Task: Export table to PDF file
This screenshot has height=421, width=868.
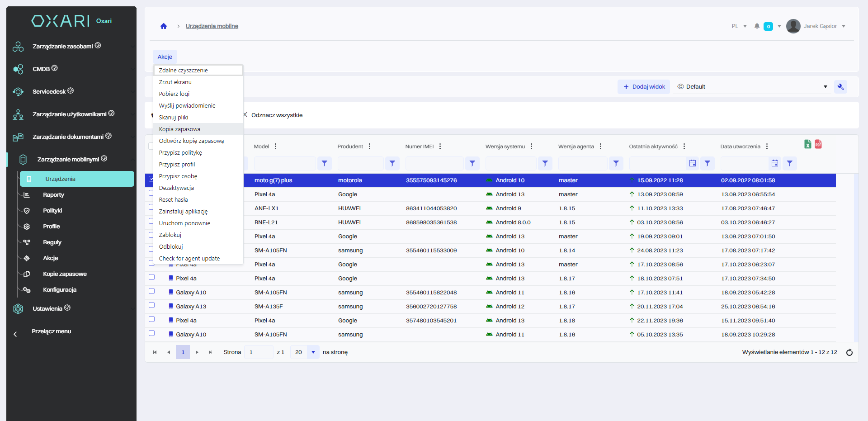Action: point(818,144)
